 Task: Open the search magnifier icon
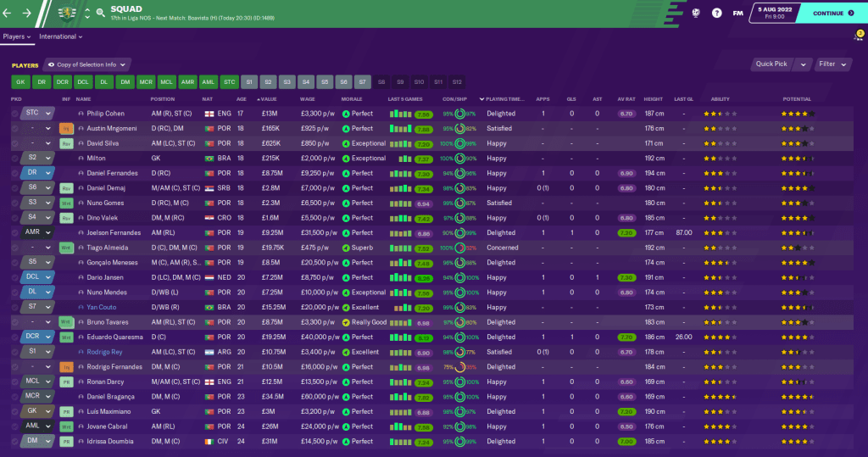tap(100, 13)
